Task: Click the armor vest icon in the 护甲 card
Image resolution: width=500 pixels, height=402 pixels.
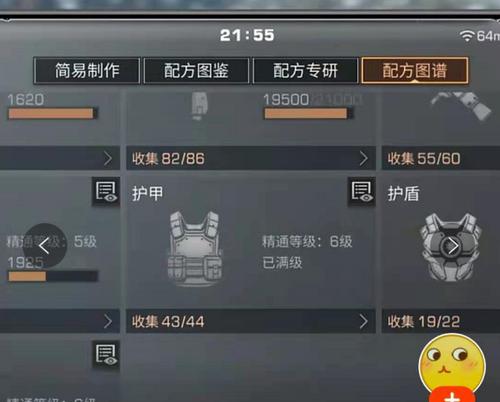Action: point(195,248)
